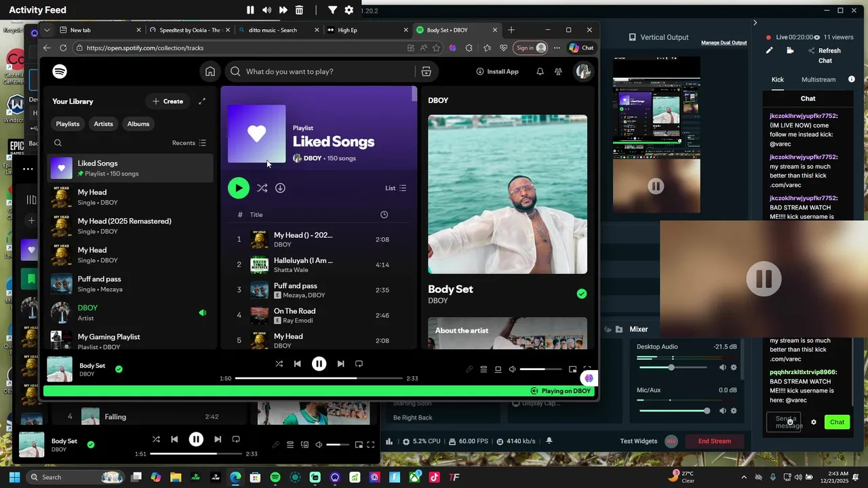The height and width of the screenshot is (488, 868).
Task: Open the Windows Start menu
Action: tap(14, 477)
